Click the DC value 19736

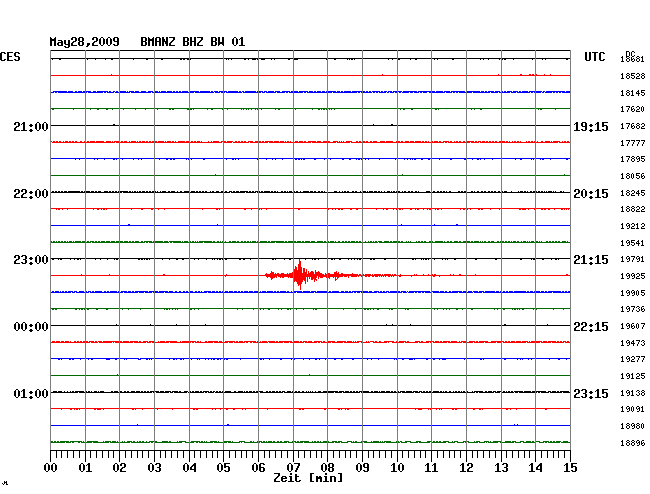coord(633,309)
